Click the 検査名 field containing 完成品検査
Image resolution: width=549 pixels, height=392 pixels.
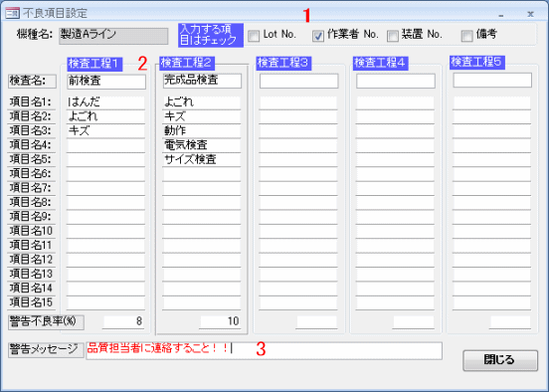[x=202, y=81]
